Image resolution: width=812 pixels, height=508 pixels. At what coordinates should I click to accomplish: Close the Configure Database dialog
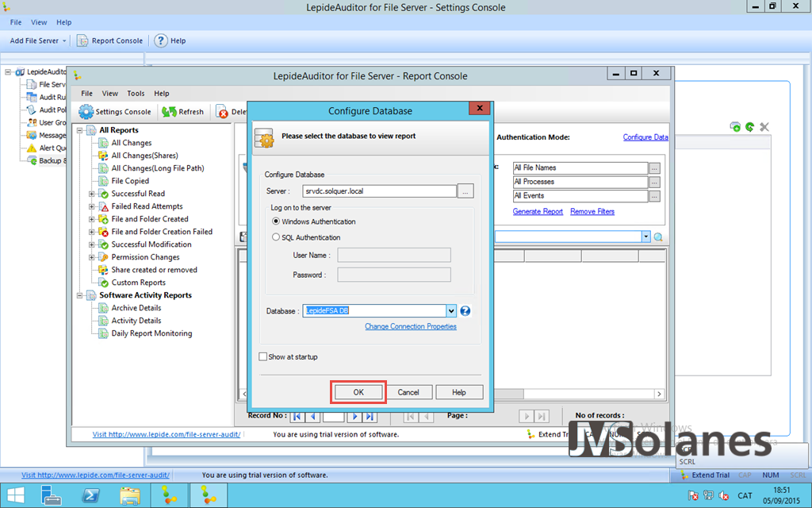480,108
